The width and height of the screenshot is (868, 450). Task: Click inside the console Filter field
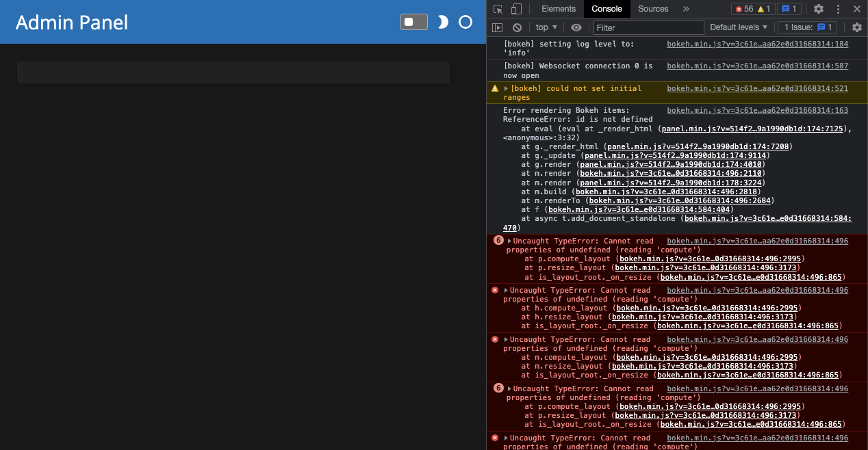(648, 27)
